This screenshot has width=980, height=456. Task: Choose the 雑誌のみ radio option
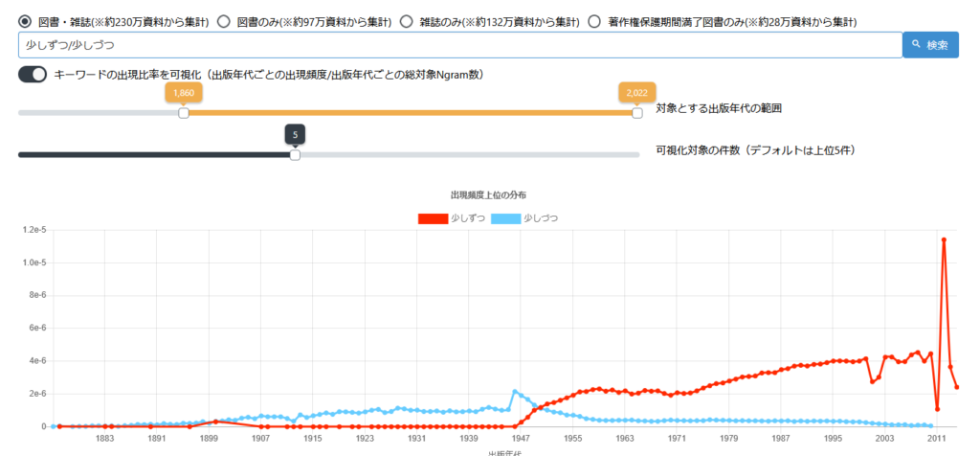406,21
